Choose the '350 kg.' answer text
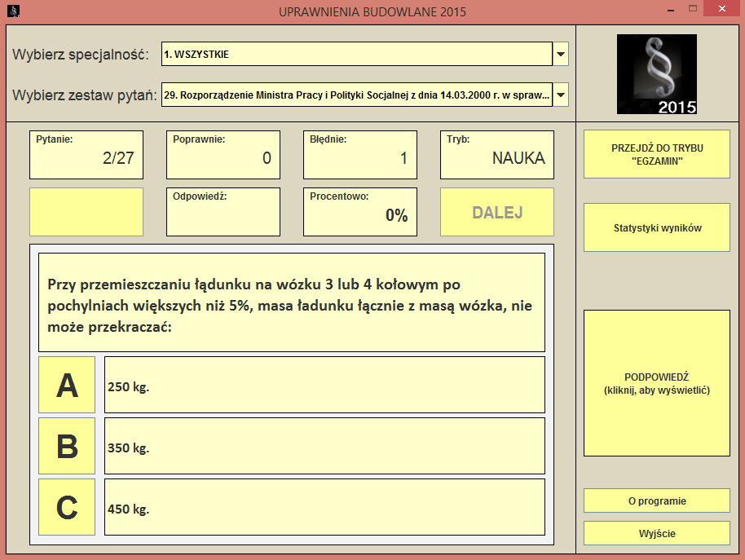Image resolution: width=745 pixels, height=560 pixels. (324, 446)
